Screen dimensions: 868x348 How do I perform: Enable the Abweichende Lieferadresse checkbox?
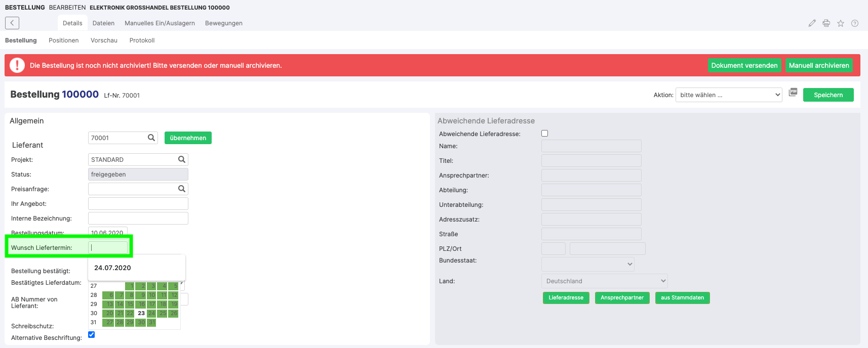[x=544, y=134]
